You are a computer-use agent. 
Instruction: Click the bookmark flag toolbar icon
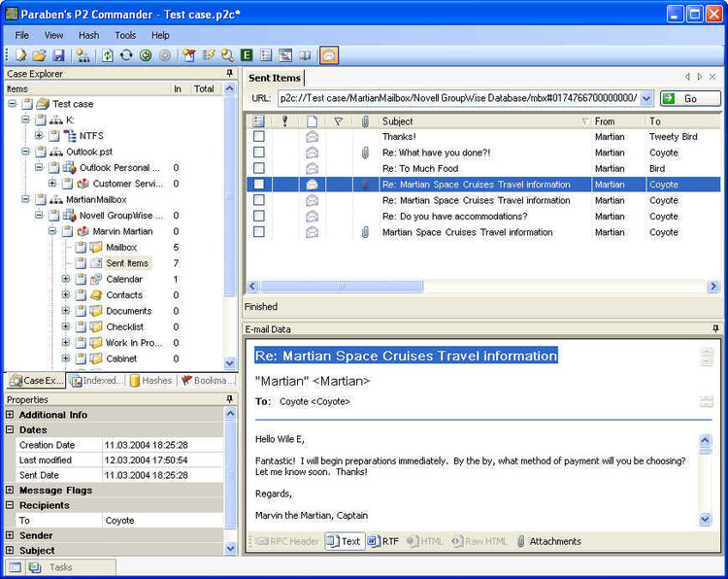tap(189, 55)
